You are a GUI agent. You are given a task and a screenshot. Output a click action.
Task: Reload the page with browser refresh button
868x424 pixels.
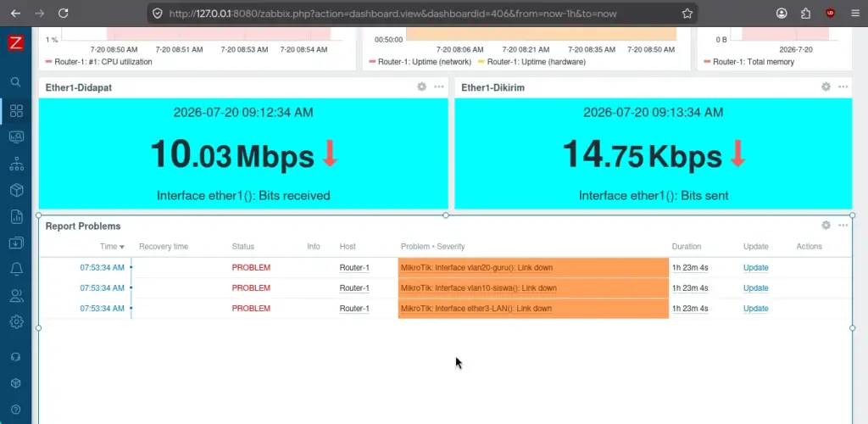pyautogui.click(x=63, y=14)
